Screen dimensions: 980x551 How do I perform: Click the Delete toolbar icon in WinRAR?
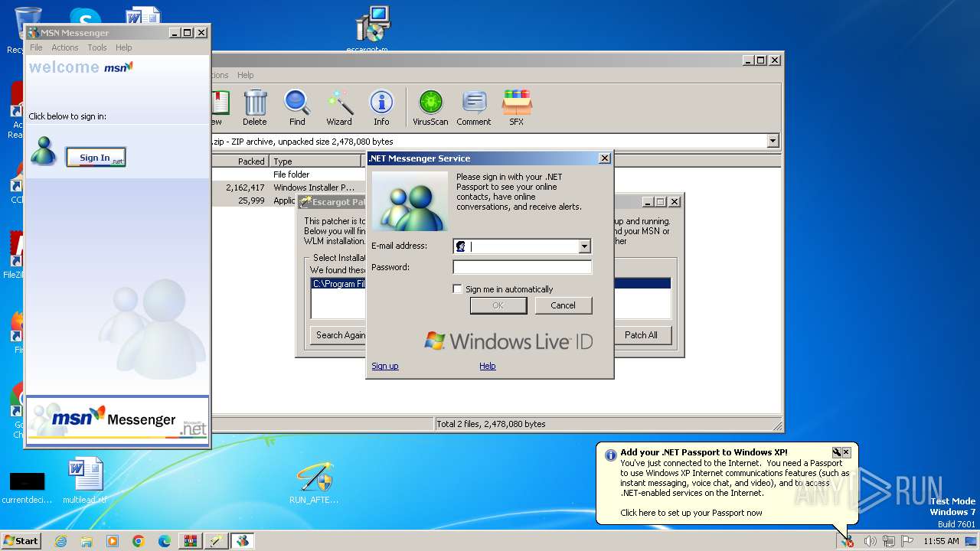coord(255,107)
